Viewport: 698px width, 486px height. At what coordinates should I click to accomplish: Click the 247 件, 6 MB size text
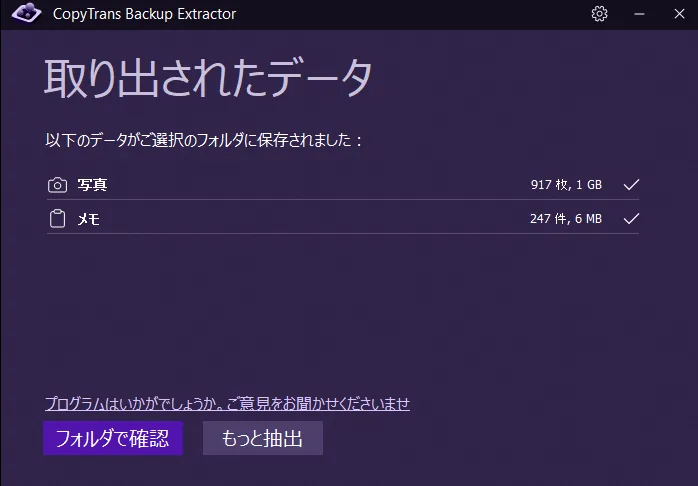566,219
